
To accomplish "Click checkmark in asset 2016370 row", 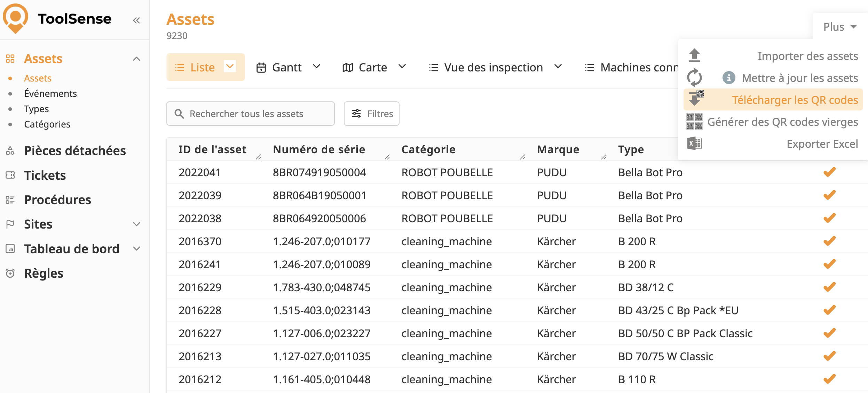I will point(829,241).
